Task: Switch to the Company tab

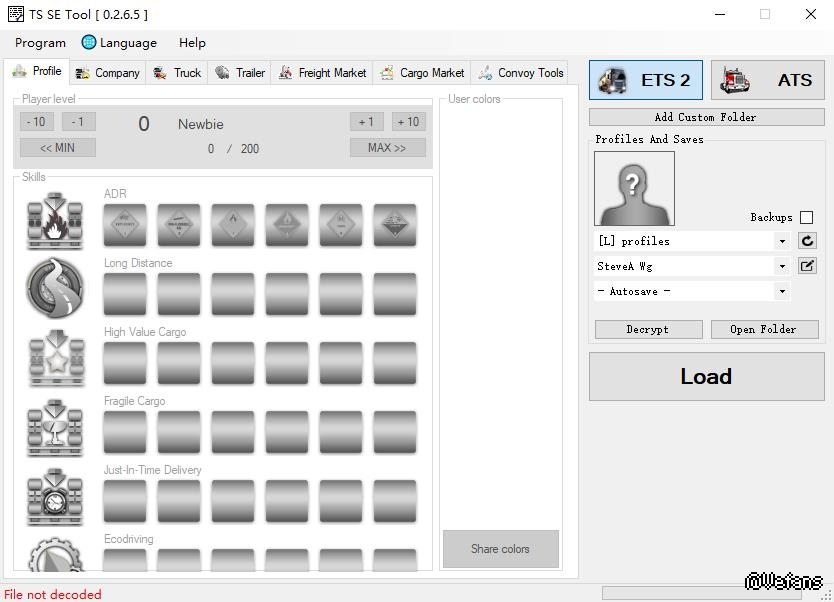Action: [107, 73]
